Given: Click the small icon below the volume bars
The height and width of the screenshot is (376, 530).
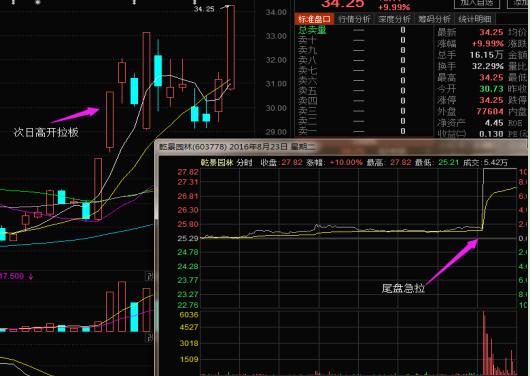Looking at the screenshot, I should coord(149,337).
